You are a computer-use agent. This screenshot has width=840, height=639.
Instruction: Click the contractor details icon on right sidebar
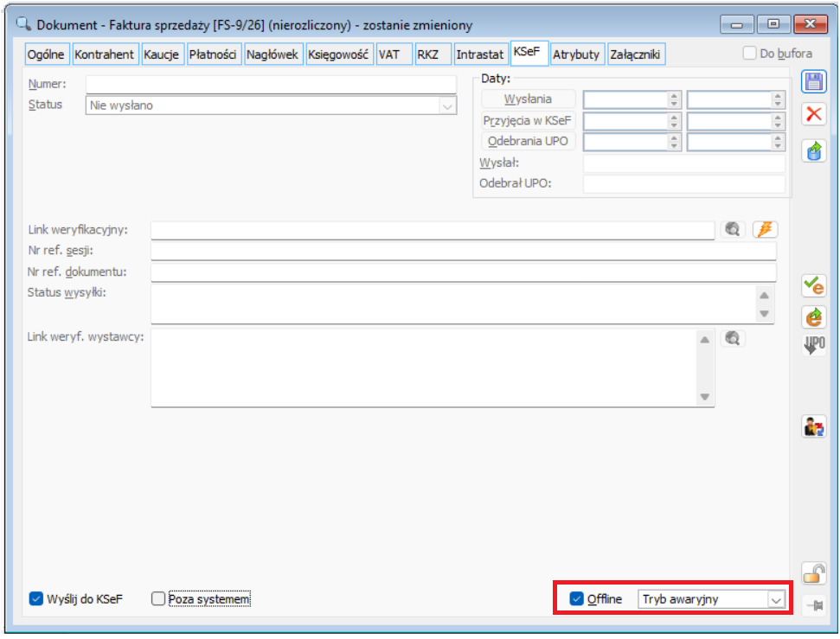coord(813,426)
